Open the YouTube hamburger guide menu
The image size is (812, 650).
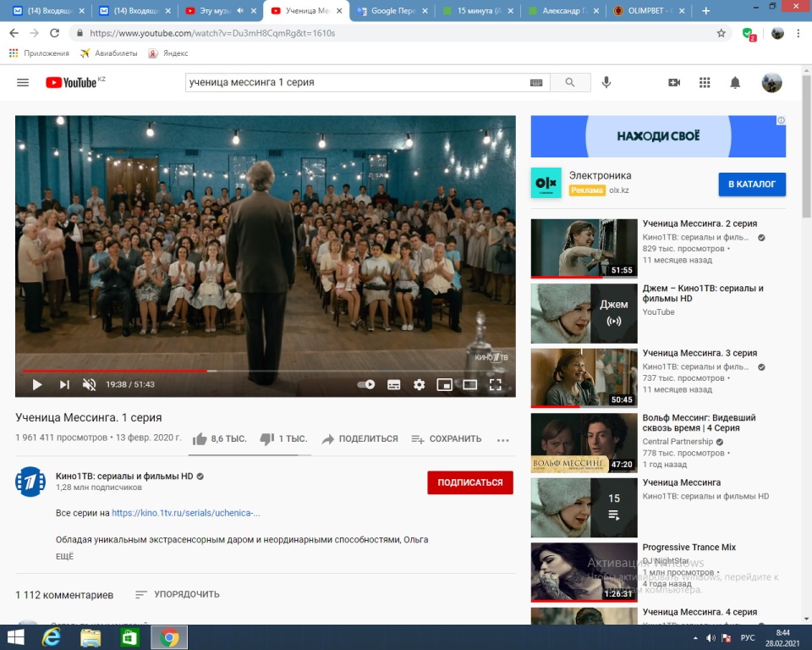pyautogui.click(x=23, y=82)
